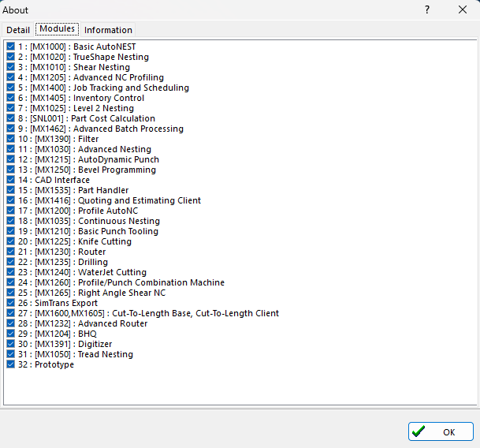Switch to the Detail tab

pos(18,30)
